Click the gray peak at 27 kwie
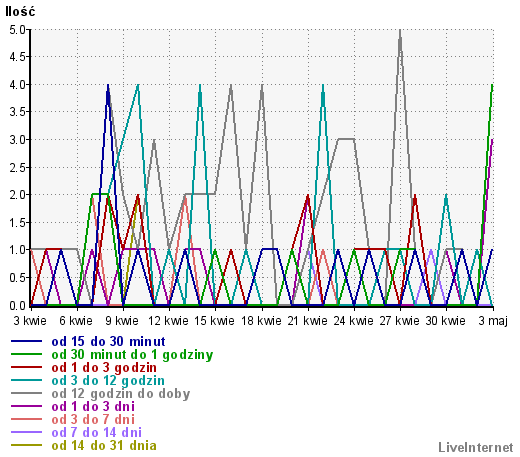 (400, 31)
